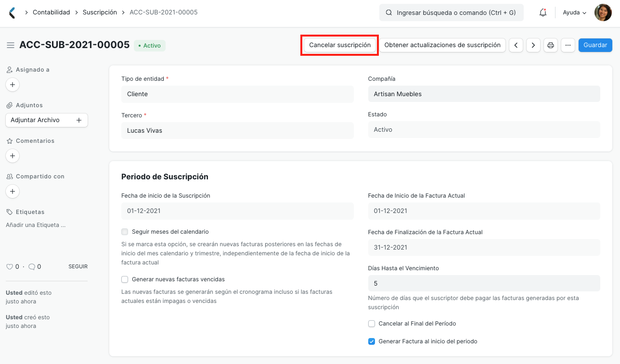Click the ERPNext home logo

coord(12,13)
